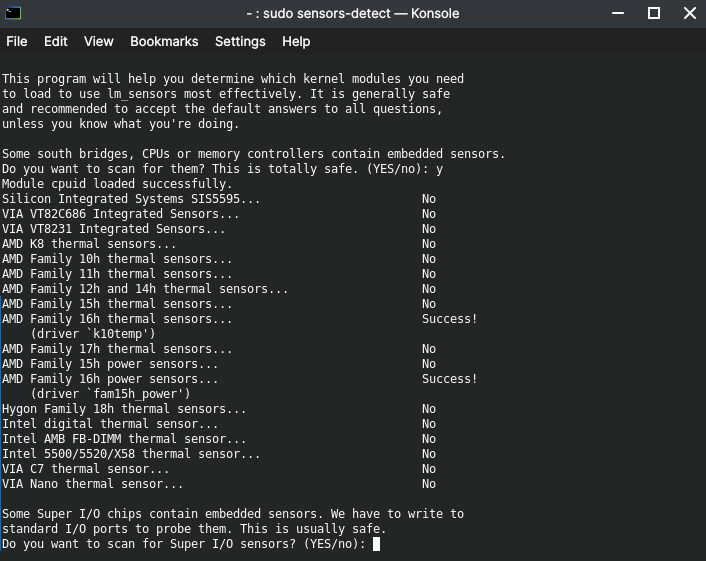Viewport: 706px width, 561px height.
Task: Click the 'Success!' result for 16h thermal sensors
Action: 449,319
